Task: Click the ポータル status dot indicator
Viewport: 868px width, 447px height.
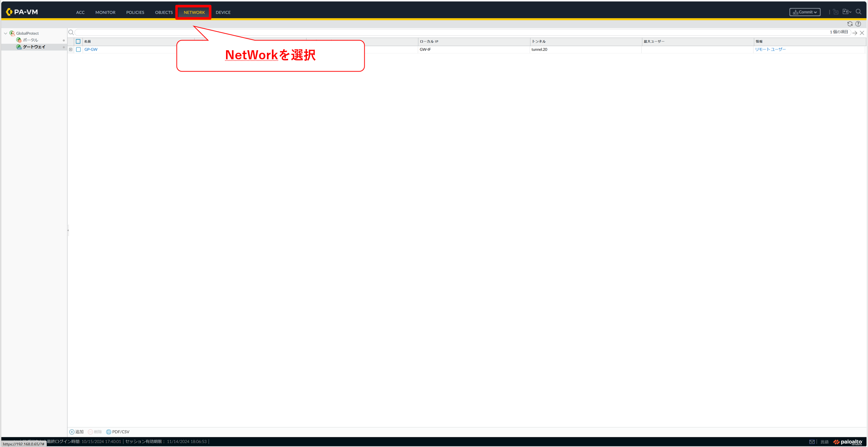Action: coord(64,40)
